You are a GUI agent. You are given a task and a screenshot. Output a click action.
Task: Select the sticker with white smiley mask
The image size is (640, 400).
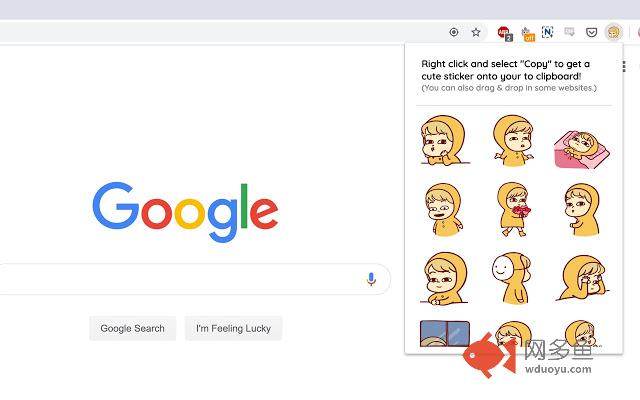511,278
